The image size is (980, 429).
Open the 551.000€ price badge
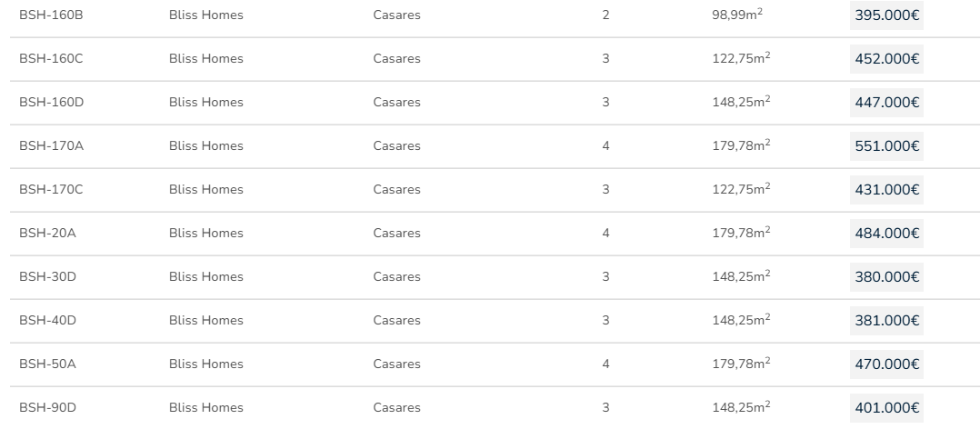point(886,146)
